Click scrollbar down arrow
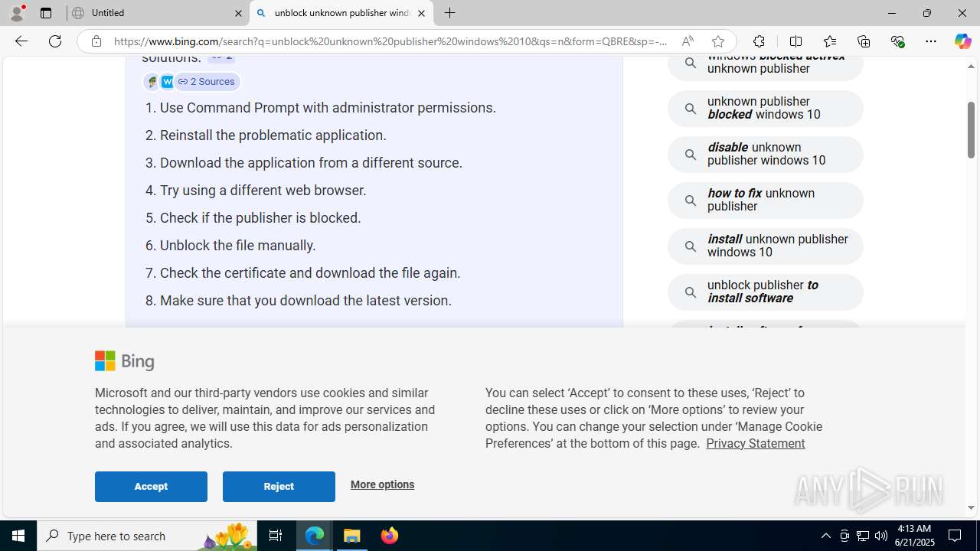Image resolution: width=980 pixels, height=551 pixels. point(971,507)
